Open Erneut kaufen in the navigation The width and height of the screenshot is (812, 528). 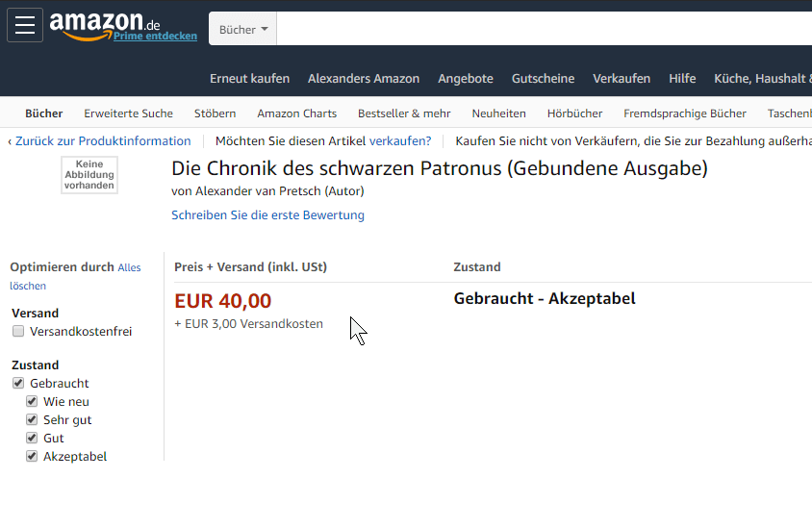(249, 79)
